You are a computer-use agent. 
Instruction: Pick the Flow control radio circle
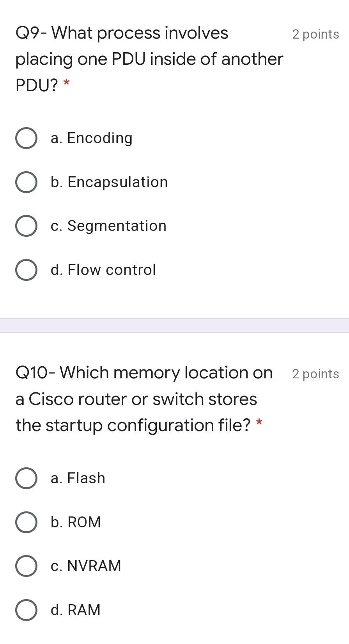tap(26, 270)
